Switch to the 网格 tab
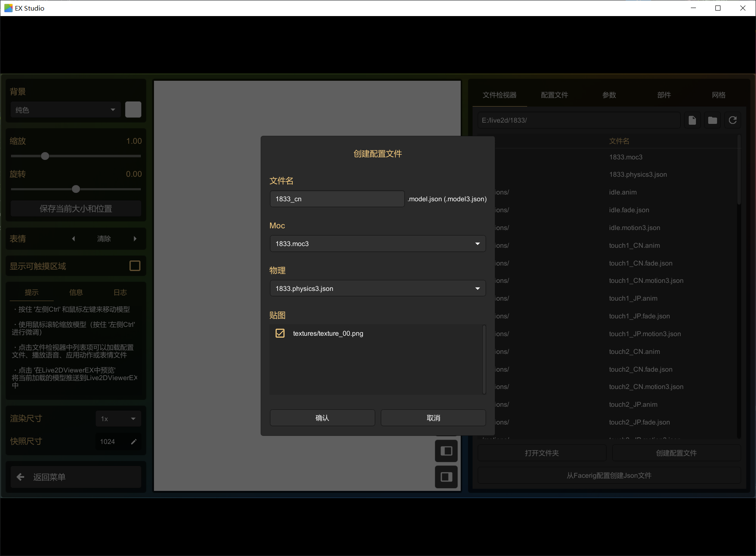The width and height of the screenshot is (756, 556). coord(719,95)
